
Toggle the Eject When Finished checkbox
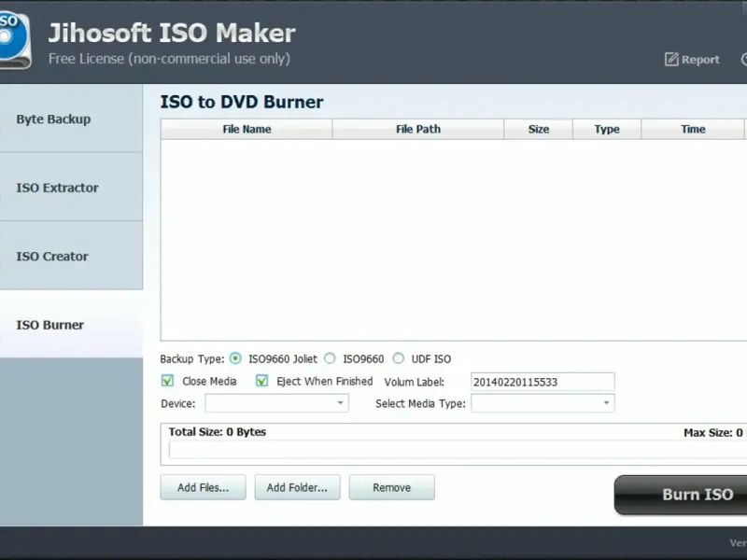click(x=261, y=381)
